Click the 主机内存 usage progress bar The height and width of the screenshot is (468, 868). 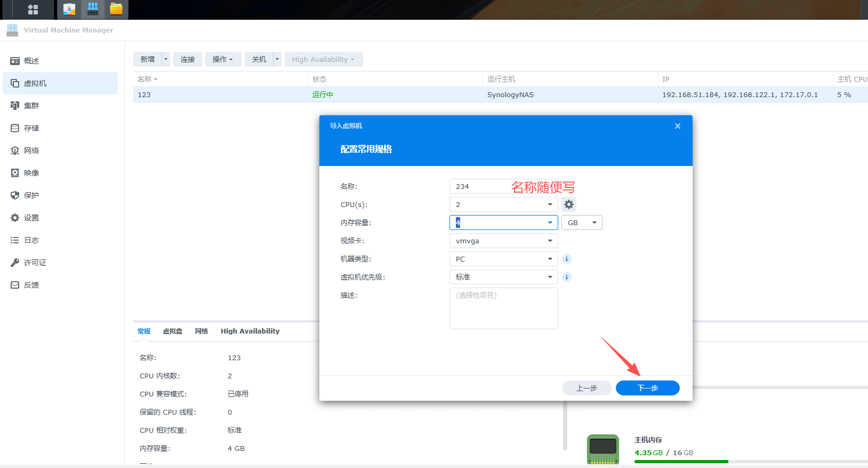(x=751, y=462)
